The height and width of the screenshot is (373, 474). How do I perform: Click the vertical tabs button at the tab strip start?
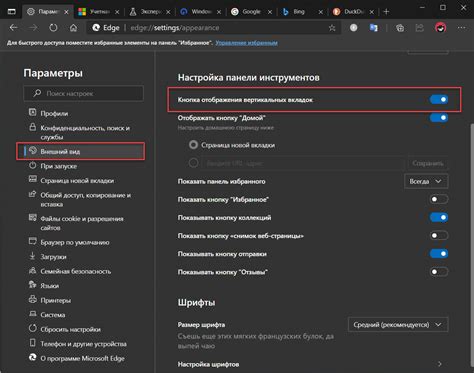(x=12, y=12)
